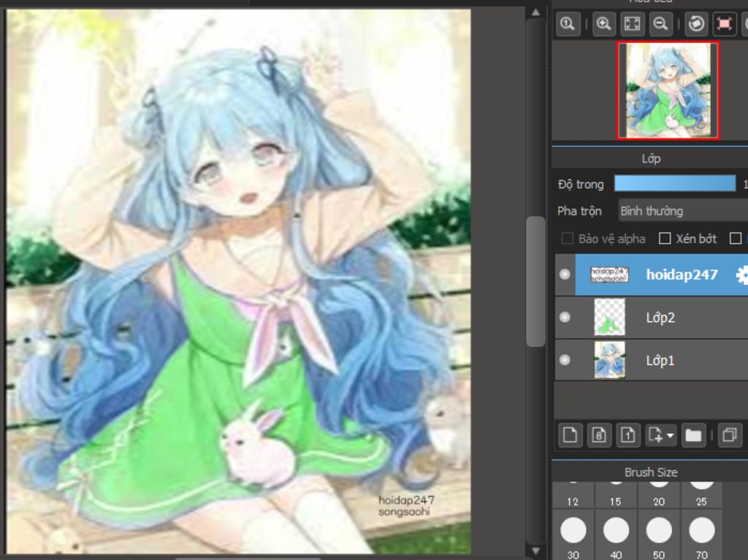This screenshot has width=748, height=560.
Task: Create a new 1-bit layer
Action: (627, 434)
